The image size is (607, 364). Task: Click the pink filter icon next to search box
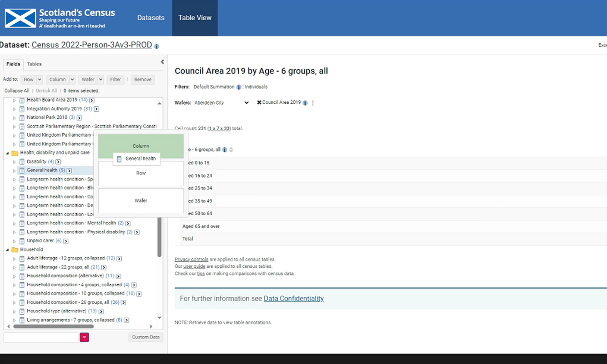point(84,337)
